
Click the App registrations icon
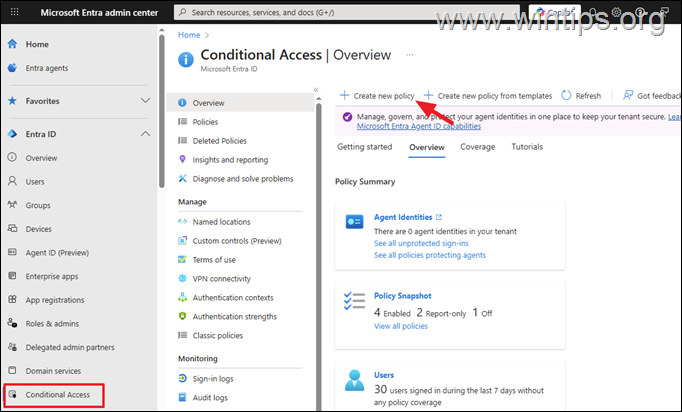12,300
